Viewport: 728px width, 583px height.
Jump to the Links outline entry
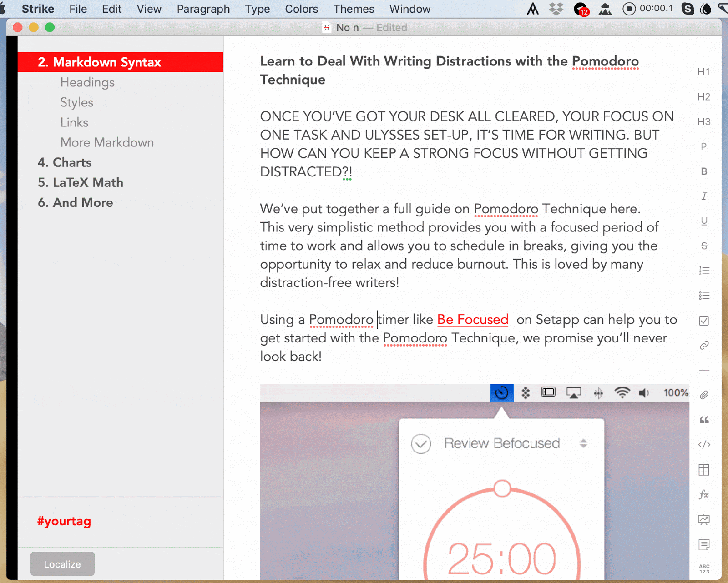[x=74, y=122]
